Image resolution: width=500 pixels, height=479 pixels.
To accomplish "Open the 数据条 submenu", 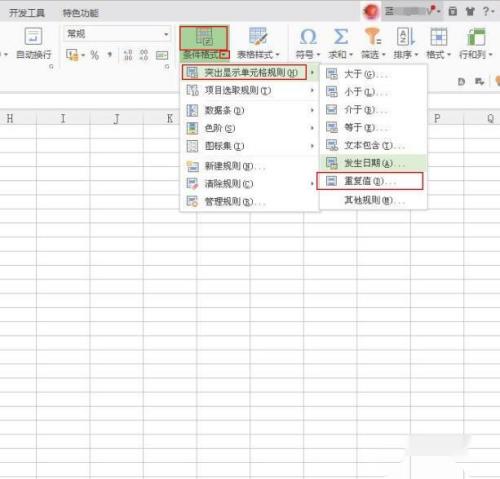I will pos(250,110).
